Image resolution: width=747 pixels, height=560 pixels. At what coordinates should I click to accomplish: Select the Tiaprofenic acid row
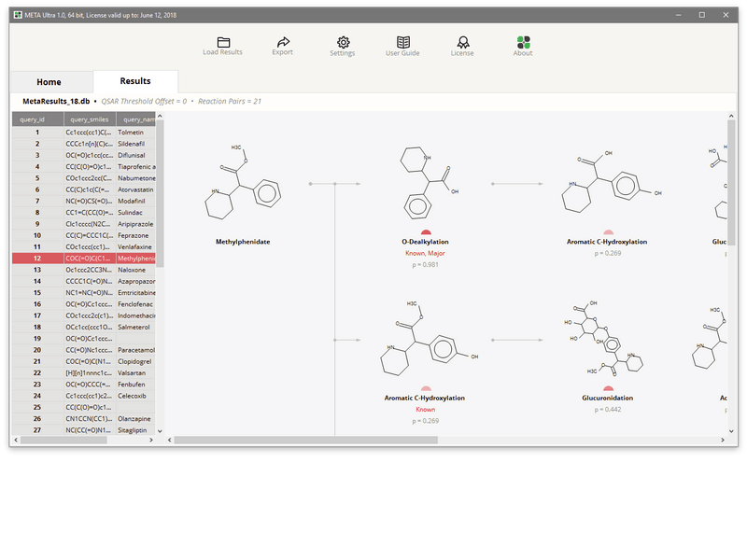[x=84, y=167]
